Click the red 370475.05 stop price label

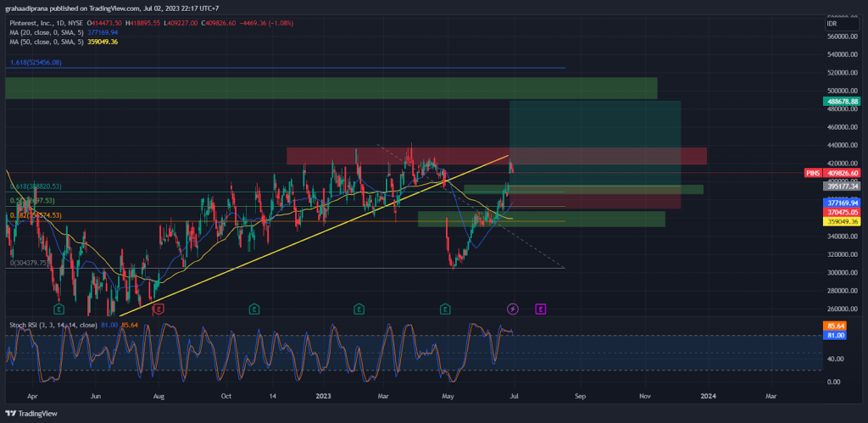(x=842, y=212)
